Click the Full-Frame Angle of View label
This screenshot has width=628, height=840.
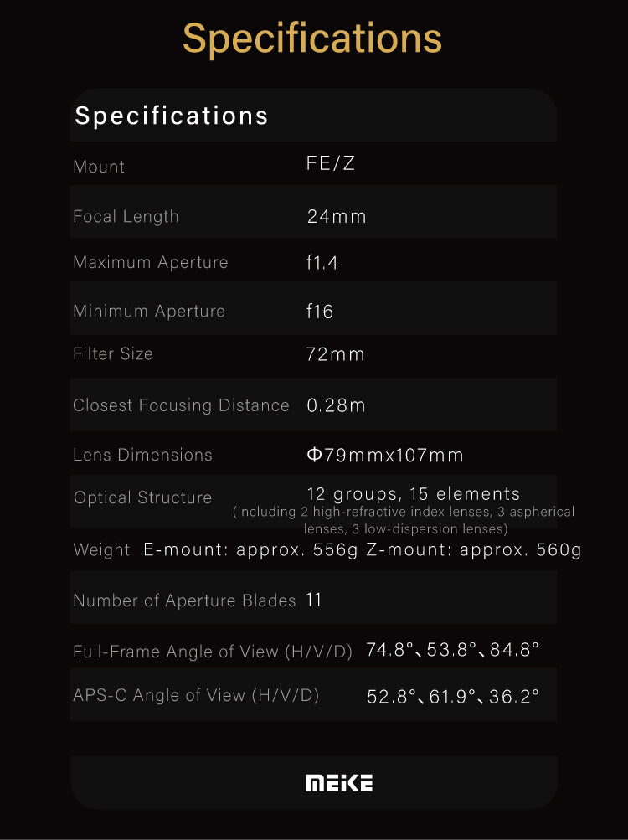(213, 651)
